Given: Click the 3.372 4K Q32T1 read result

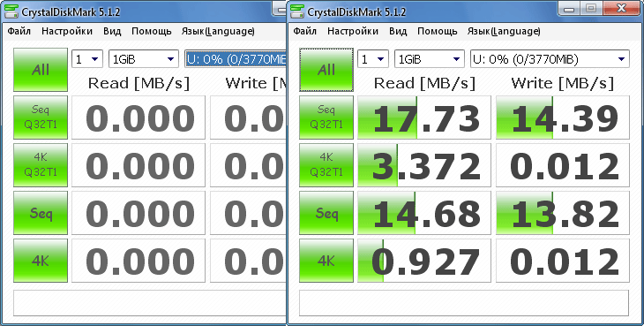Looking at the screenshot, I should pos(424,165).
